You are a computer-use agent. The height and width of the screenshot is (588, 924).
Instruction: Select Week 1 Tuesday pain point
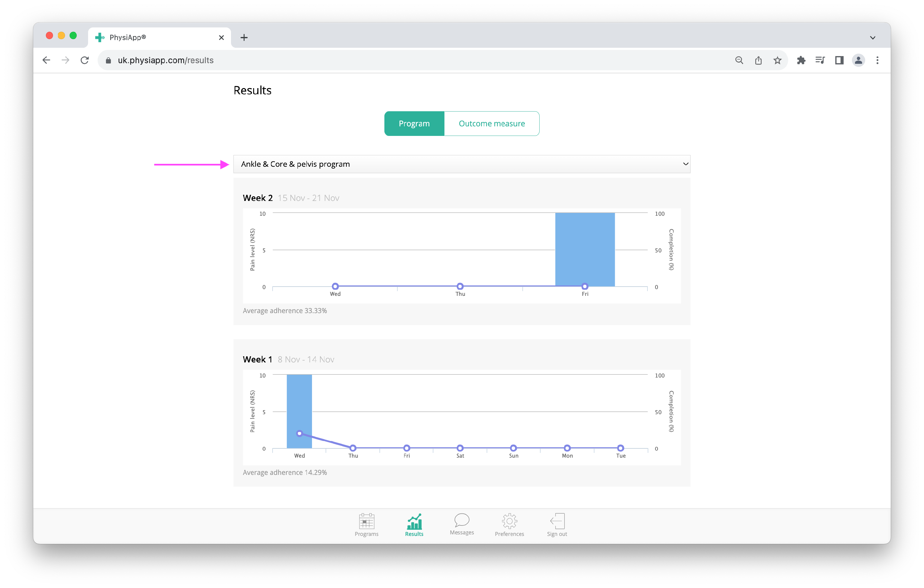621,448
